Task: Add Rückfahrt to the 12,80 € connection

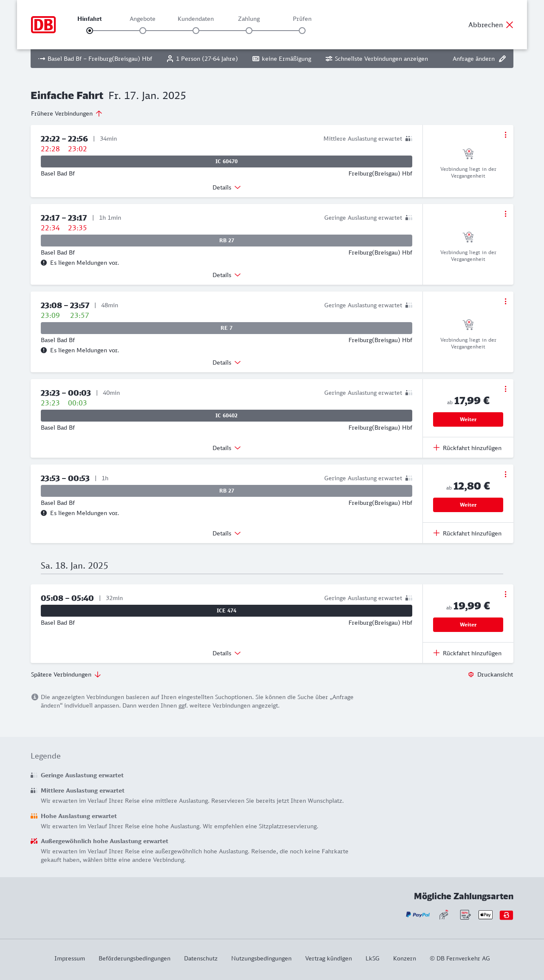Action: click(x=467, y=533)
